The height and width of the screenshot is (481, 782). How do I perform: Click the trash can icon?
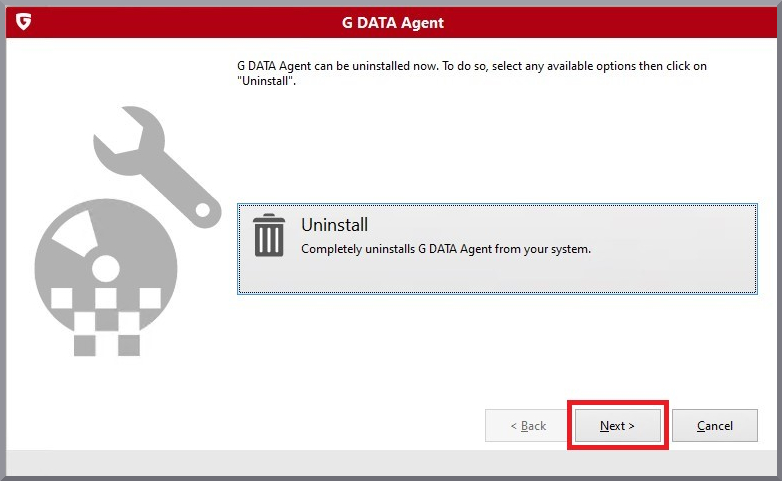click(269, 235)
